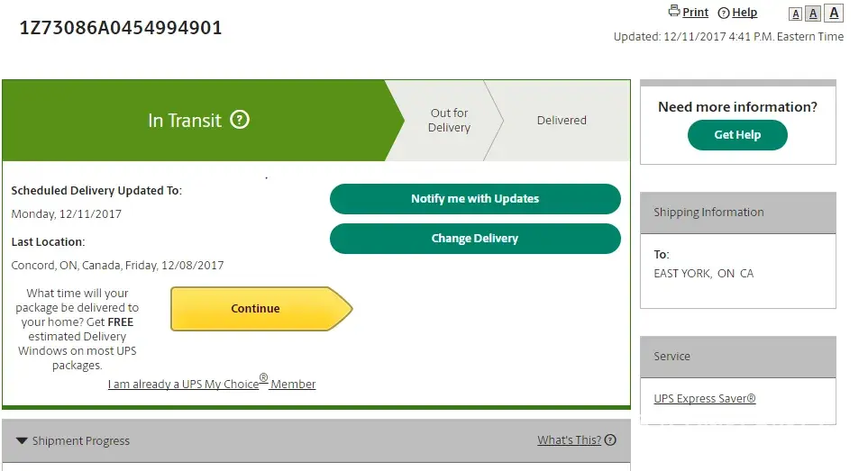
Task: Select the Delivered progress step
Action: (x=562, y=120)
